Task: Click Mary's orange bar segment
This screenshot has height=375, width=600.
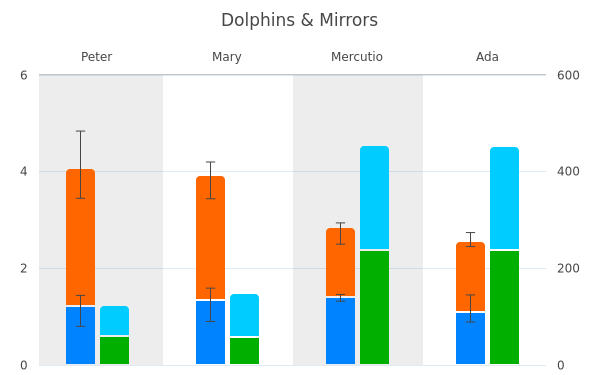Action: (x=210, y=237)
